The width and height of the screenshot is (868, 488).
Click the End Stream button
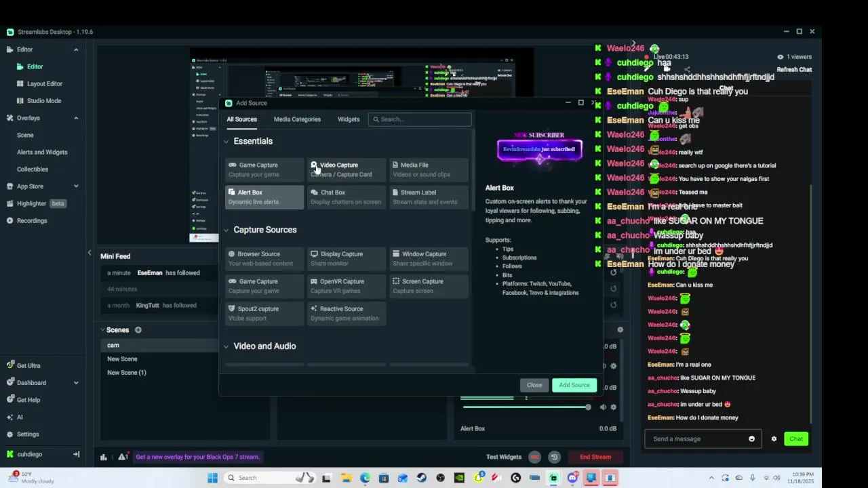[595, 457]
